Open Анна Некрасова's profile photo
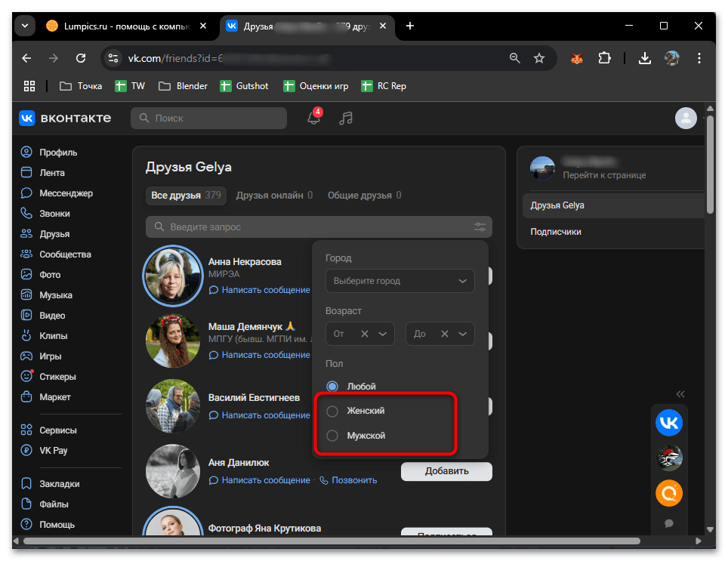 pyautogui.click(x=173, y=276)
